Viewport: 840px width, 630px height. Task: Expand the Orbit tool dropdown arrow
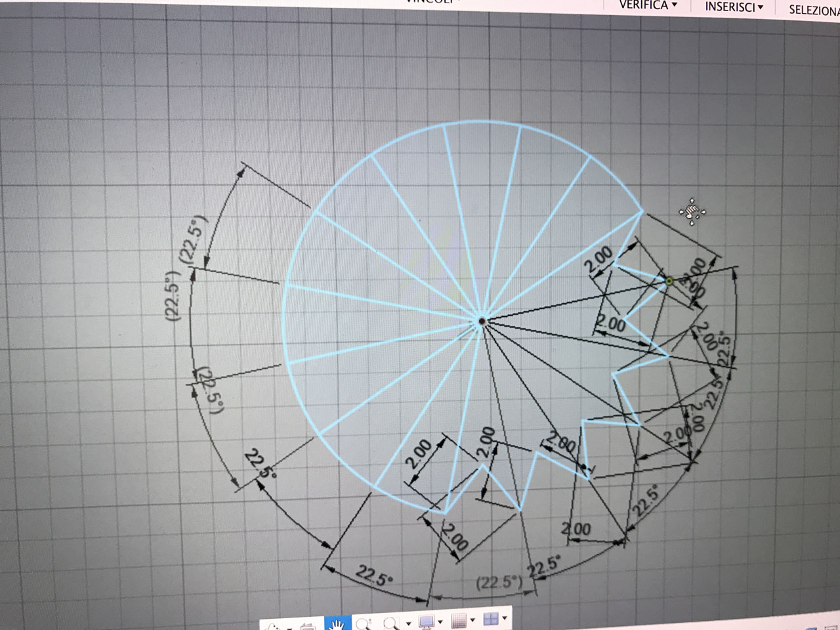point(289,629)
